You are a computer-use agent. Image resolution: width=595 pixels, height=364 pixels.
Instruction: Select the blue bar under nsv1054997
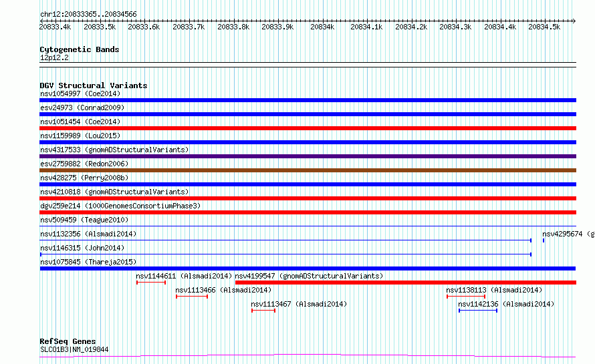point(308,100)
